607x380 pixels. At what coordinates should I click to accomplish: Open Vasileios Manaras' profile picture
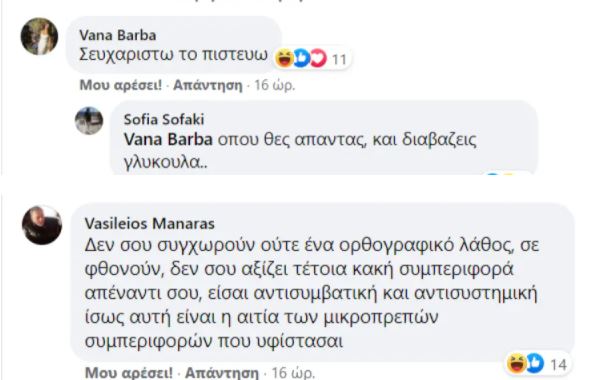click(x=42, y=225)
